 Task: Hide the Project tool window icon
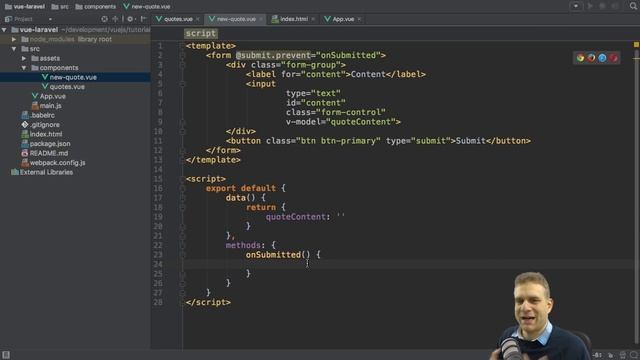[143, 19]
